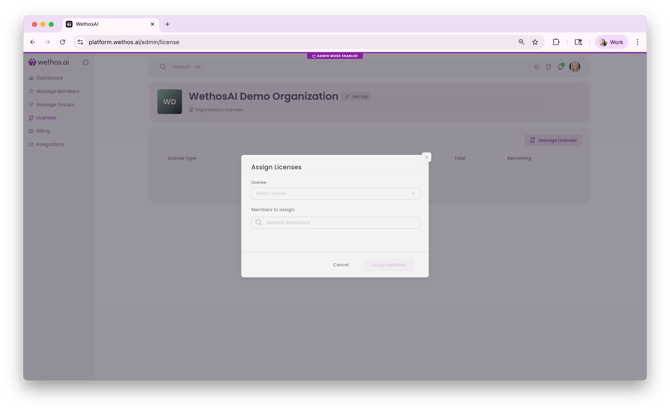This screenshot has width=670, height=411.
Task: Open the browser extensions puzzle icon
Action: click(556, 42)
